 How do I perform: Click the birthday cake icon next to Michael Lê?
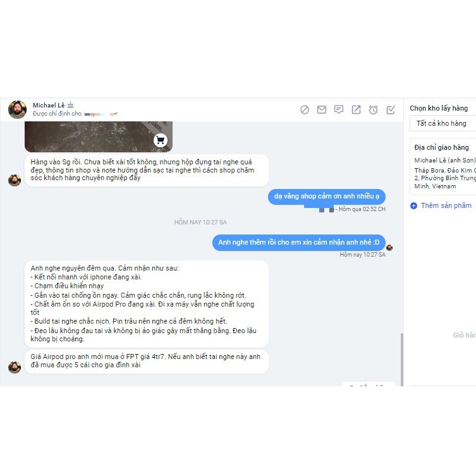pyautogui.click(x=70, y=105)
